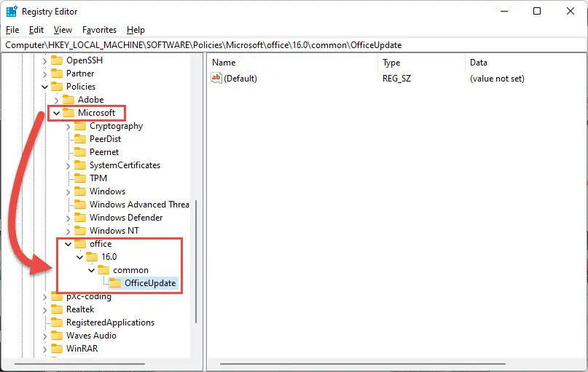Click the Registry Editor app icon in title bar
This screenshot has width=588, height=372.
coord(12,12)
